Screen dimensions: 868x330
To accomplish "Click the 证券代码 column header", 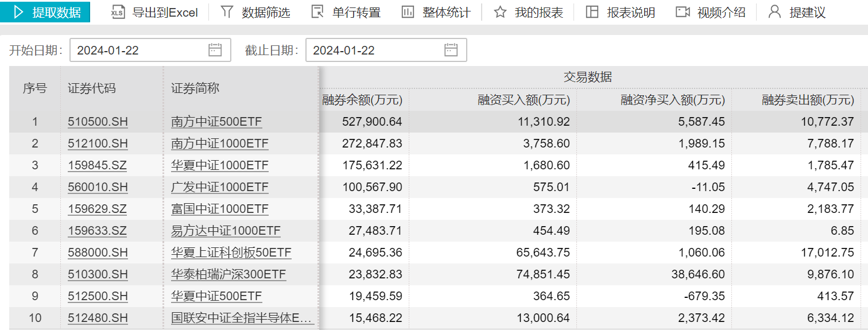I will 92,88.
